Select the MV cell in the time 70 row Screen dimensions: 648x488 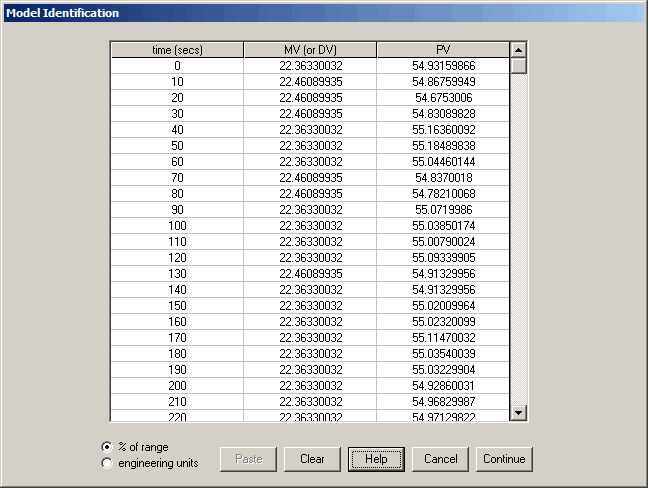point(310,178)
